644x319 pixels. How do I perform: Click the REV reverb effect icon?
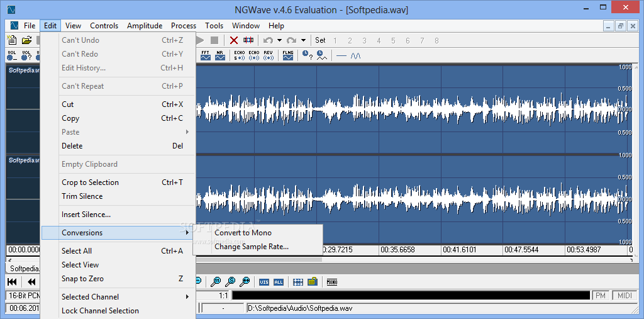268,55
